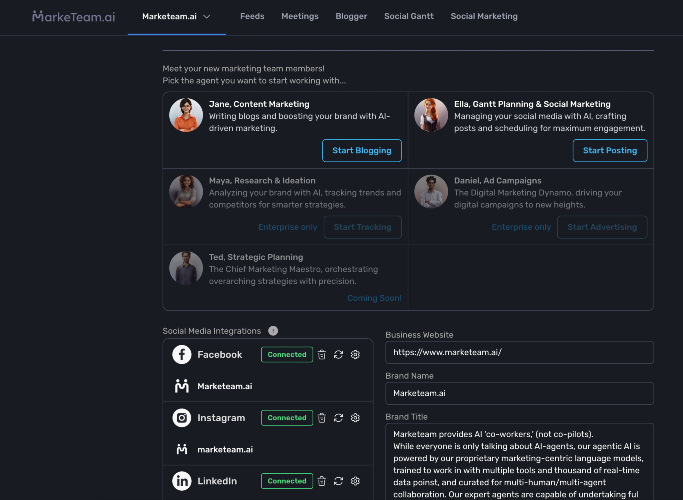The height and width of the screenshot is (500, 683).
Task: Click the Start Posting button
Action: click(x=610, y=150)
